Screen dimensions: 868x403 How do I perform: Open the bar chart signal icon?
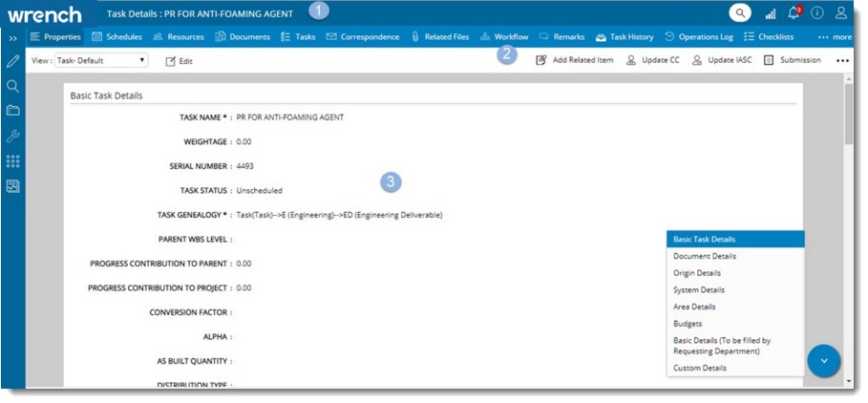pos(770,13)
